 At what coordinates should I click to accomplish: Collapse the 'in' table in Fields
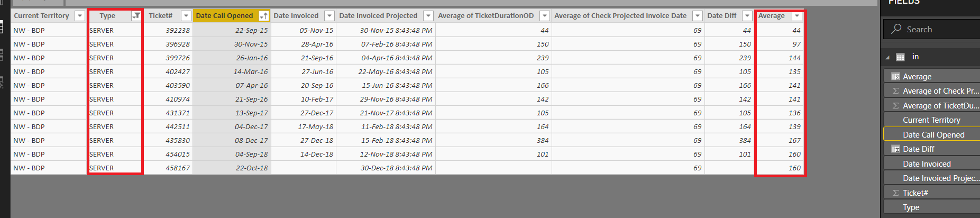pos(887,57)
